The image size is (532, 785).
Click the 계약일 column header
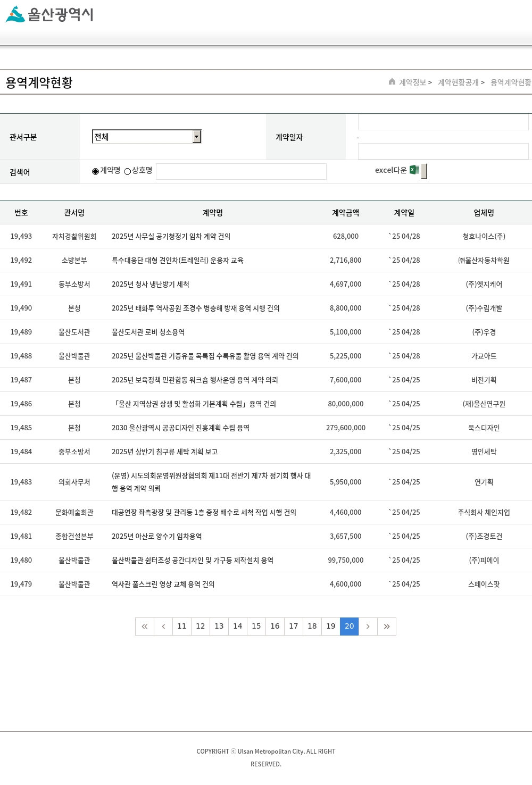(404, 213)
